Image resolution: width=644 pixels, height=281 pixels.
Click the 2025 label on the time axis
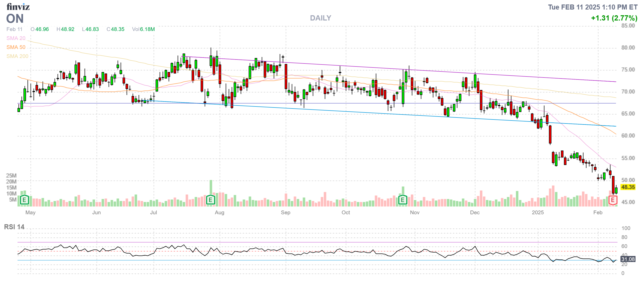[538, 212]
